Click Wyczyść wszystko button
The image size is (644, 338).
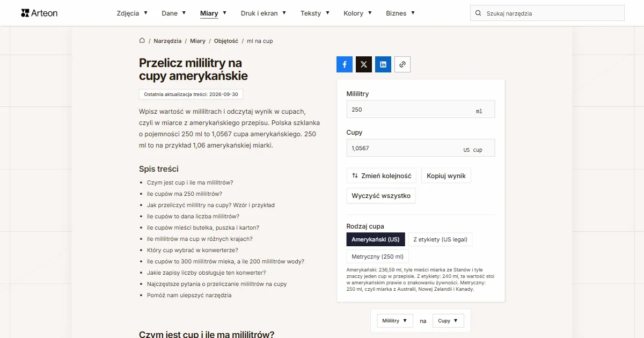pyautogui.click(x=381, y=196)
